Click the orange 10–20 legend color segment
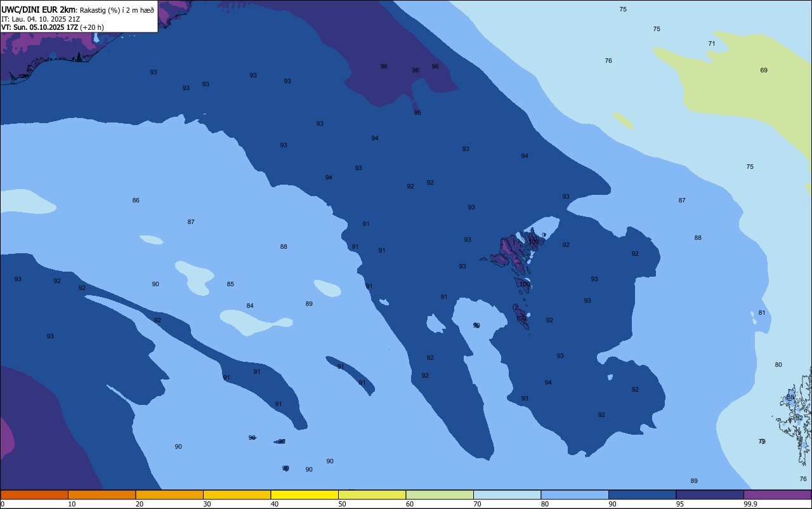This screenshot has height=509, width=812. [x=101, y=494]
